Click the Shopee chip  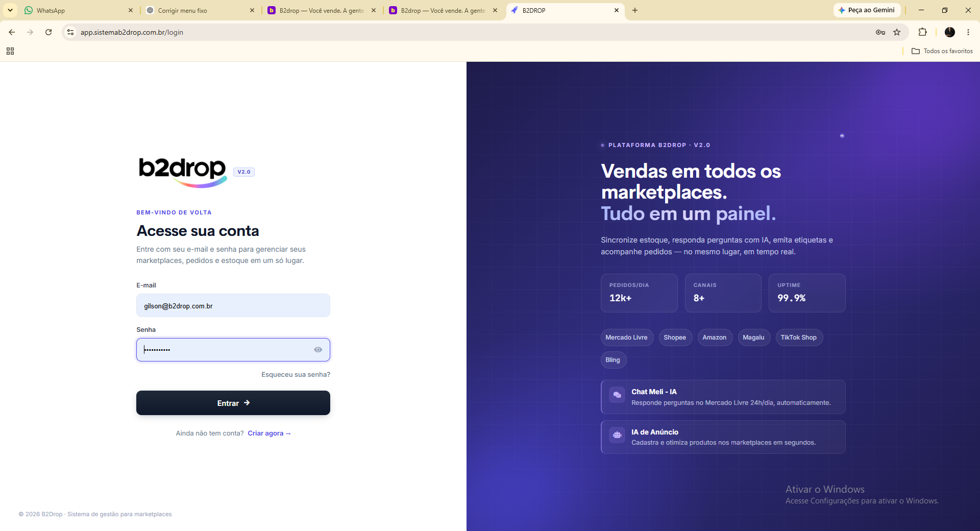click(x=675, y=337)
